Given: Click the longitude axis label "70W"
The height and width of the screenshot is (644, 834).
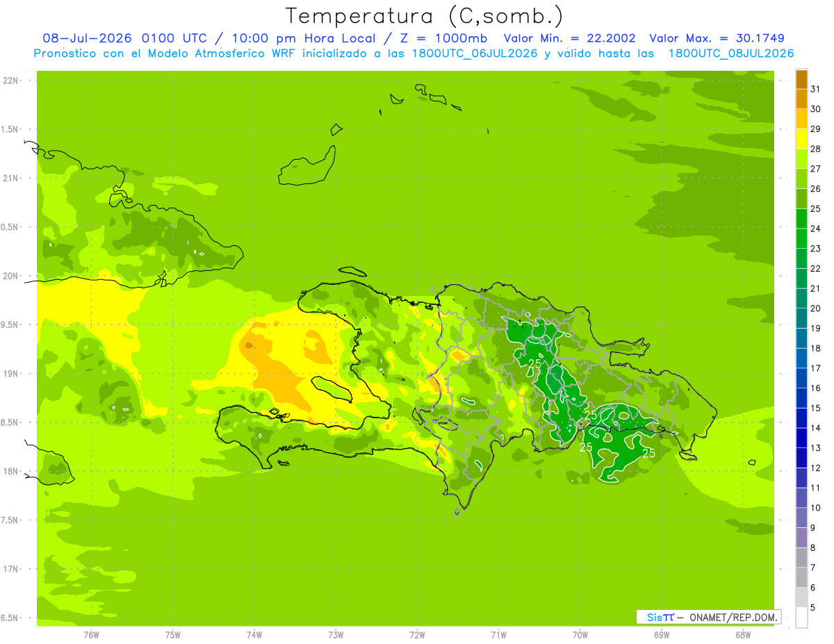Looking at the screenshot, I should [580, 635].
